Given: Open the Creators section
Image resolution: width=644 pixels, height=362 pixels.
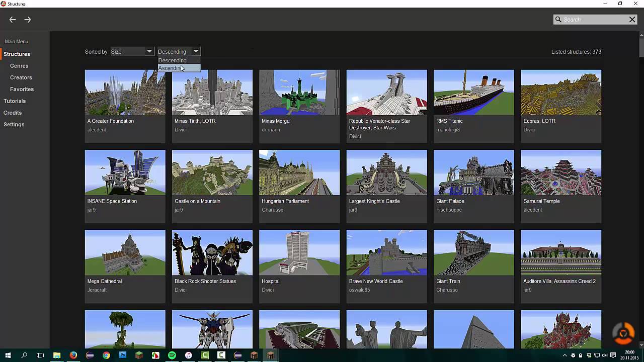Looking at the screenshot, I should 21,77.
